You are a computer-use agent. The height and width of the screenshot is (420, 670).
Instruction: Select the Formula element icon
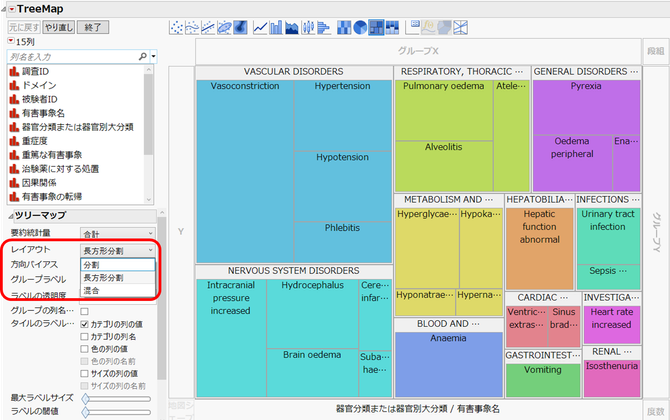428,28
